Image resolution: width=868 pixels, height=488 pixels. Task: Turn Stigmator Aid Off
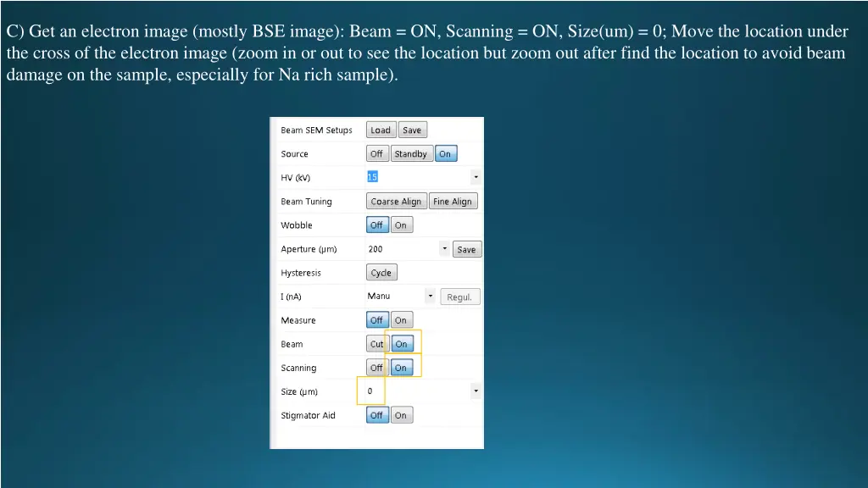coord(377,415)
